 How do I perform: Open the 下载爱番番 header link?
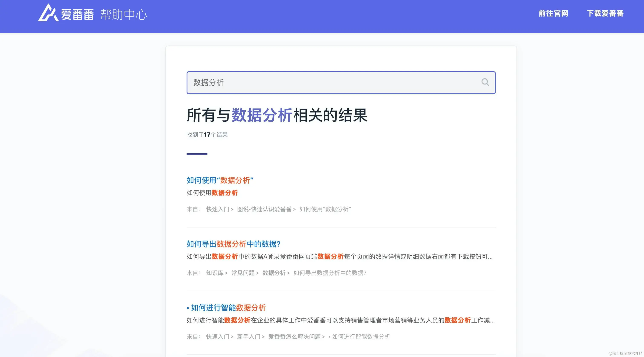click(605, 13)
